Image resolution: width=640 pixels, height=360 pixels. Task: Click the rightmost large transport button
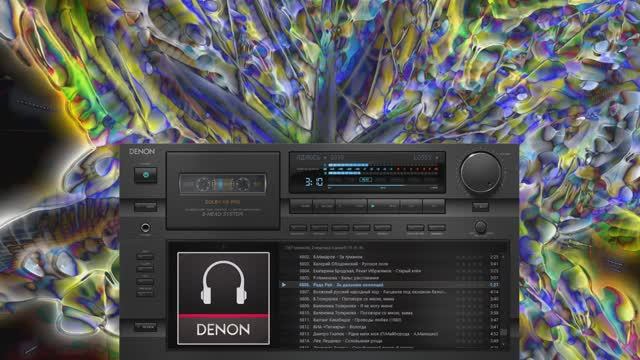click(x=433, y=206)
